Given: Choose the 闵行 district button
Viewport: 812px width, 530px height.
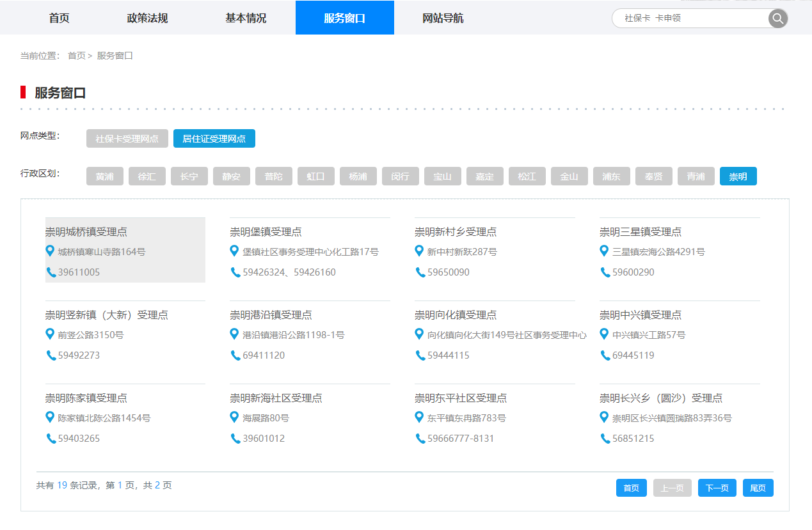Looking at the screenshot, I should tap(401, 176).
